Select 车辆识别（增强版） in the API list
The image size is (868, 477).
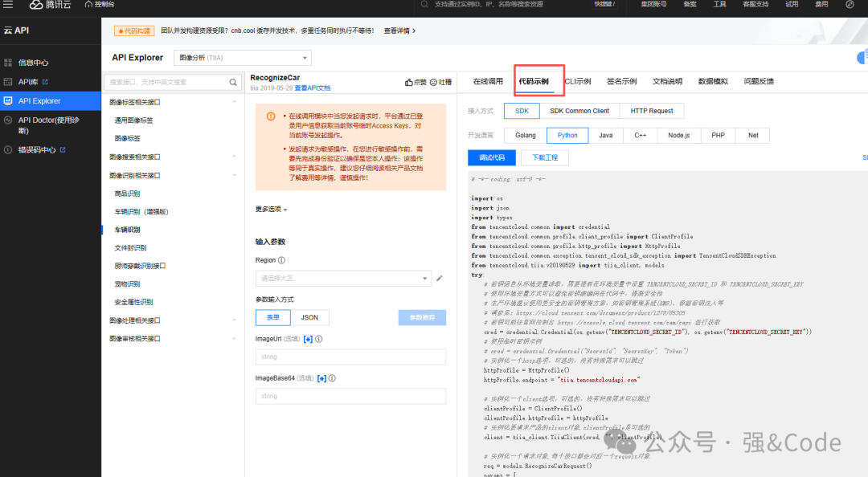(141, 212)
